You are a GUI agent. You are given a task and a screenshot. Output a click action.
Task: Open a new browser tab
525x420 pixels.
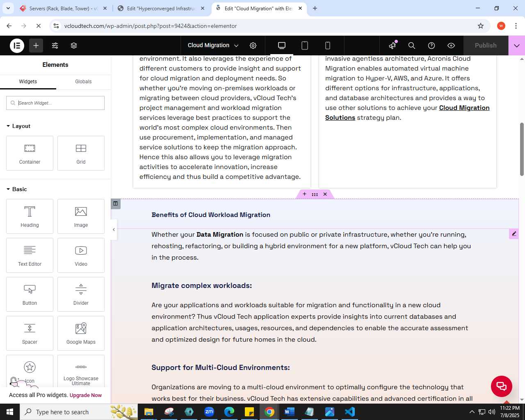click(x=315, y=8)
